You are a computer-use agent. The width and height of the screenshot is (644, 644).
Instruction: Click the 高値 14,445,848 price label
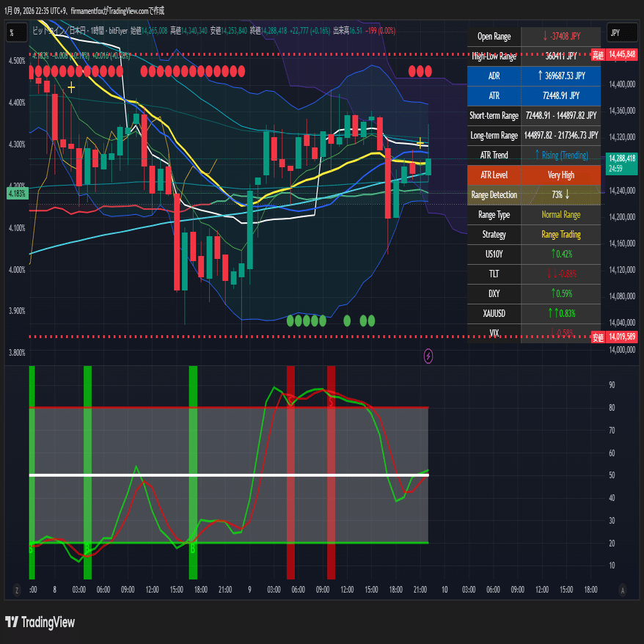(614, 54)
